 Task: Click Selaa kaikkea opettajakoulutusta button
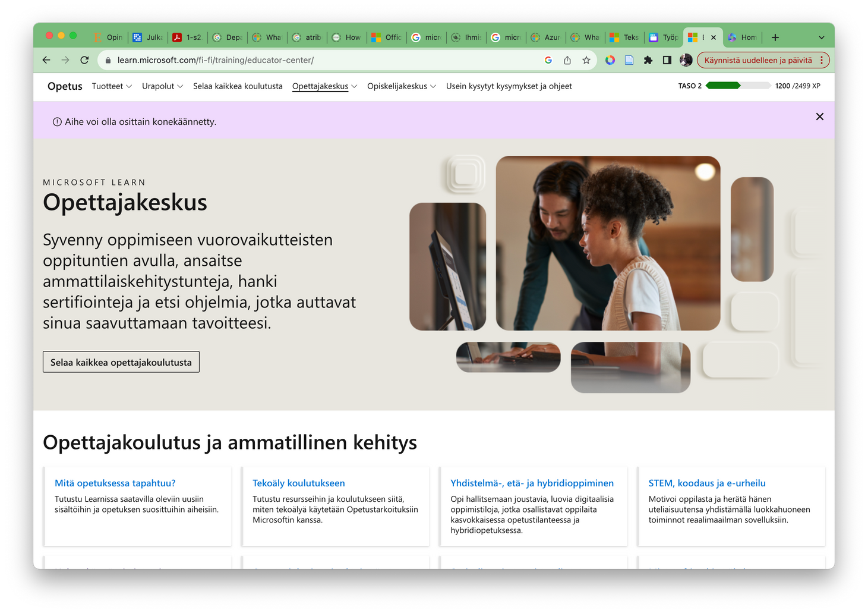(x=121, y=362)
